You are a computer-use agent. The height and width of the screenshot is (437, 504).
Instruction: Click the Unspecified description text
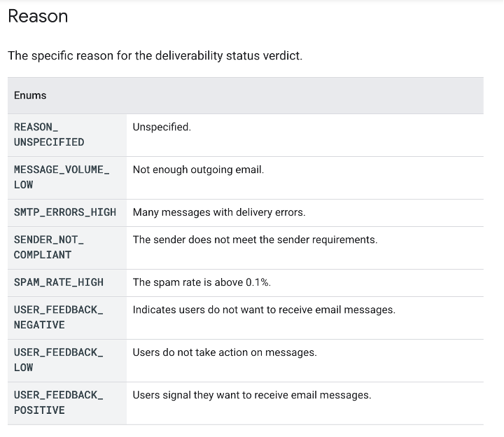(x=162, y=127)
